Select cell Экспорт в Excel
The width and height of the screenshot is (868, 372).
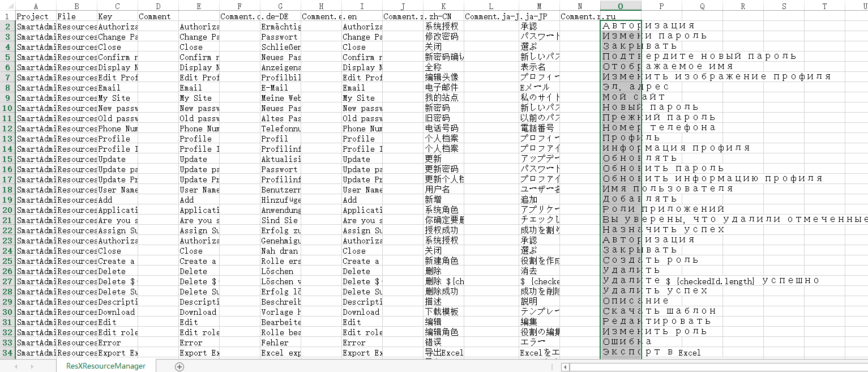point(621,352)
